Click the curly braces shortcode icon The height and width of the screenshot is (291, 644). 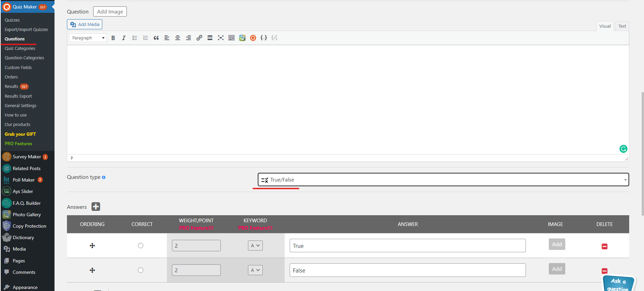264,38
